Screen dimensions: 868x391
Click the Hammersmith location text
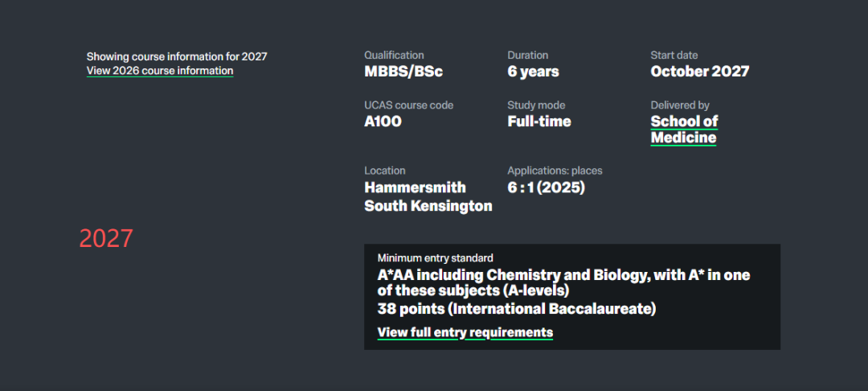(x=415, y=187)
